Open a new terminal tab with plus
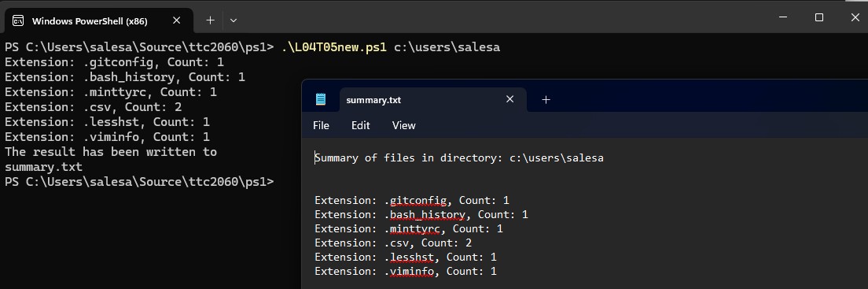The image size is (868, 289). (x=210, y=20)
